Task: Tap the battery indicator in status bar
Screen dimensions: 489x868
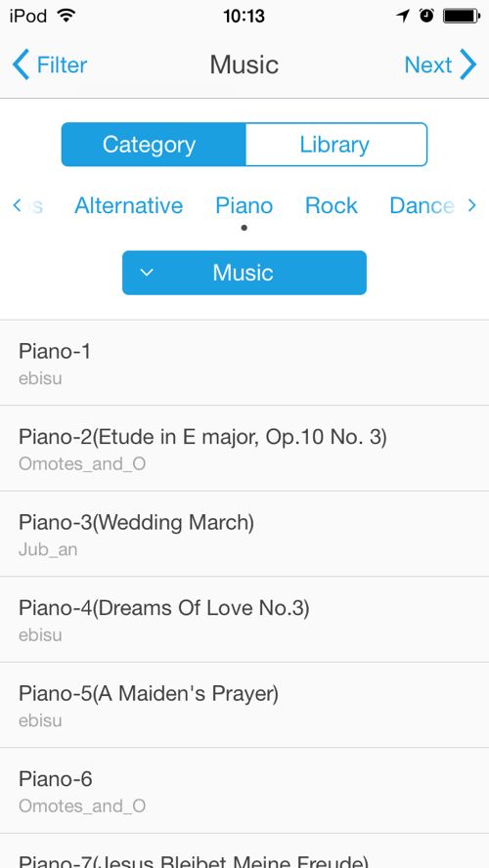Action: (462, 16)
